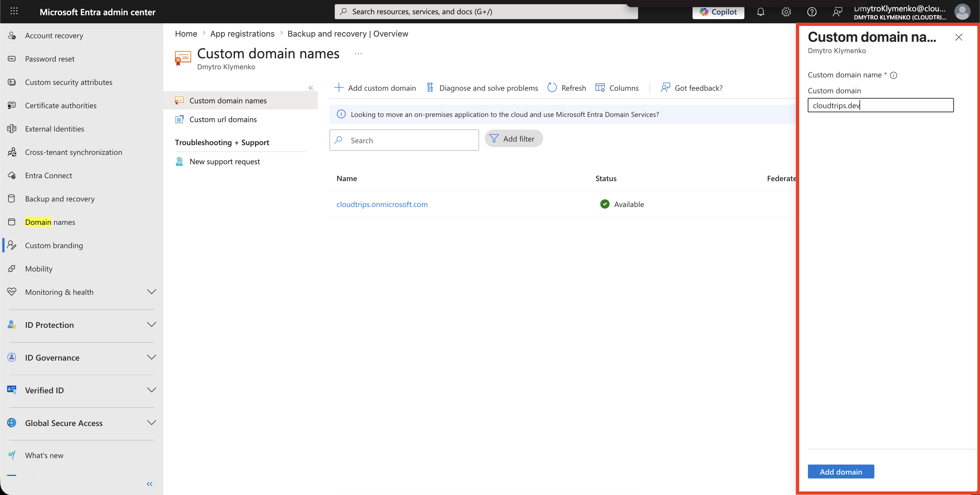Click the Custom branding sidebar icon

point(12,245)
